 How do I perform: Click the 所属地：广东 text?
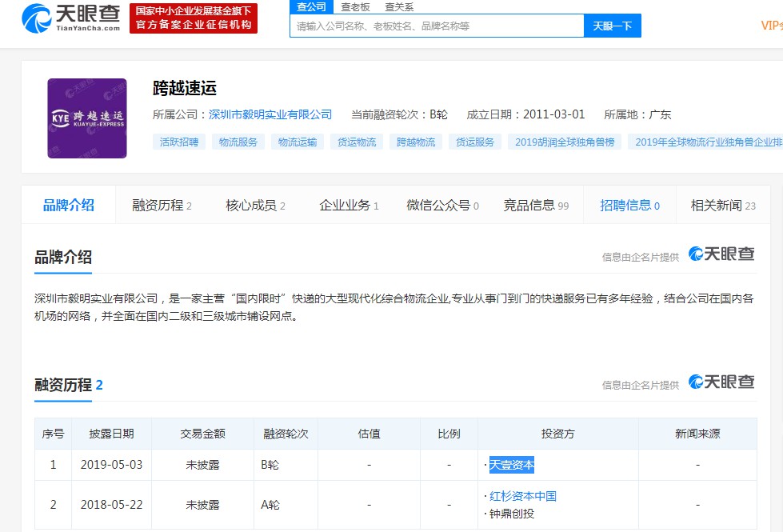click(637, 114)
